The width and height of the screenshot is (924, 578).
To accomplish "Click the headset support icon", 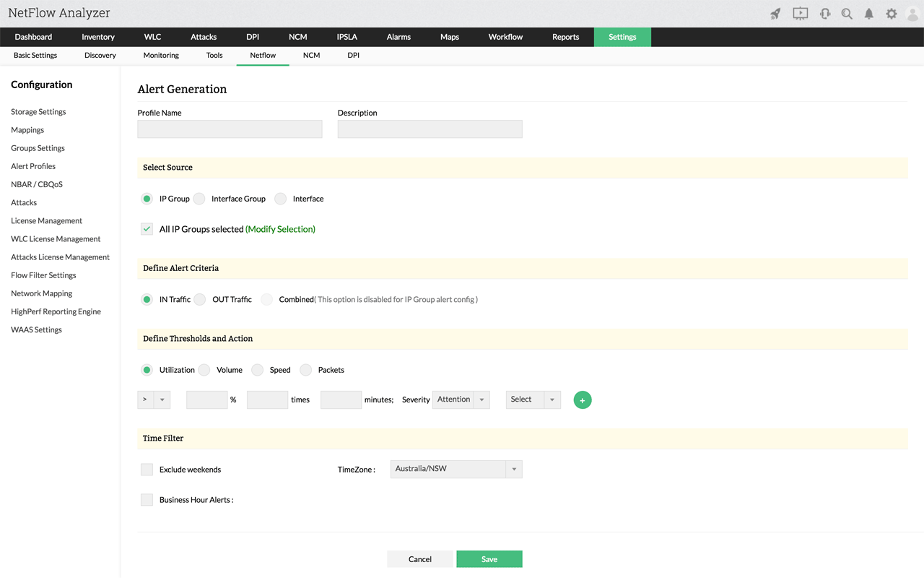I will (825, 14).
